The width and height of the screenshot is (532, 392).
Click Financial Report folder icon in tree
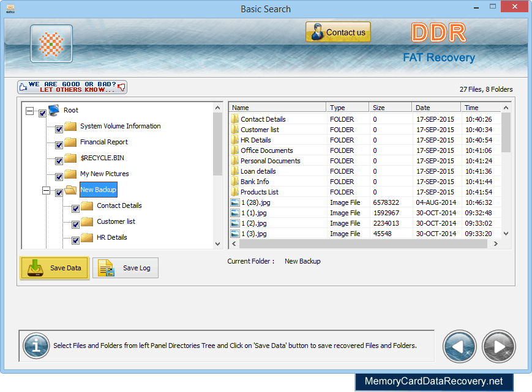pos(70,142)
